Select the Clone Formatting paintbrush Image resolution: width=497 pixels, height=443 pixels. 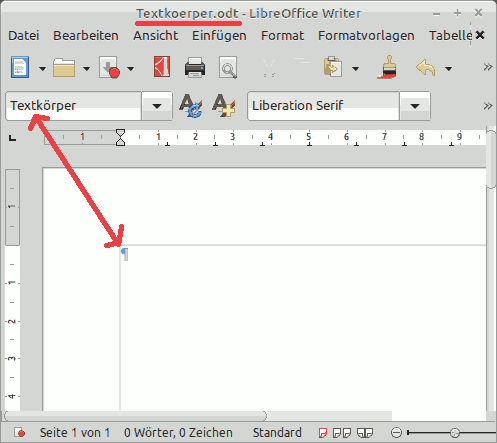tap(388, 67)
